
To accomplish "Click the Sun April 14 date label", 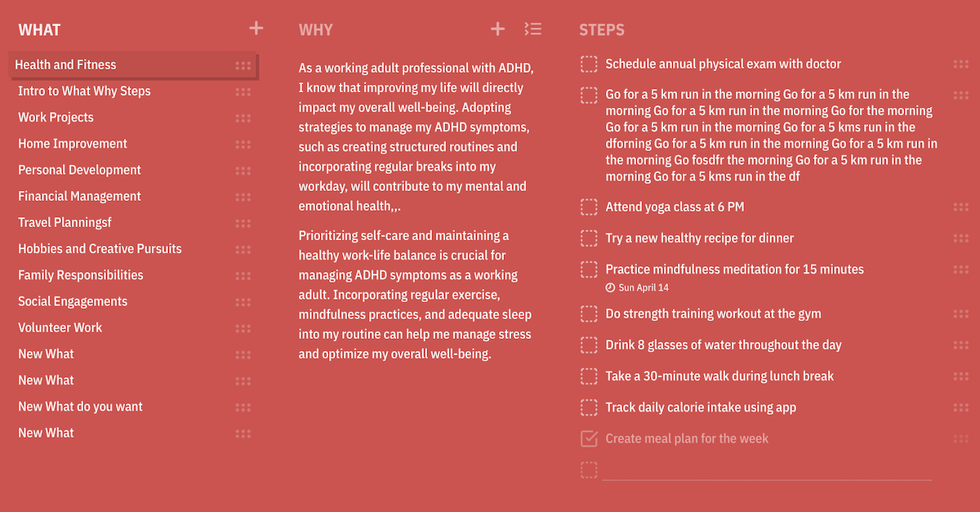I will point(637,287).
